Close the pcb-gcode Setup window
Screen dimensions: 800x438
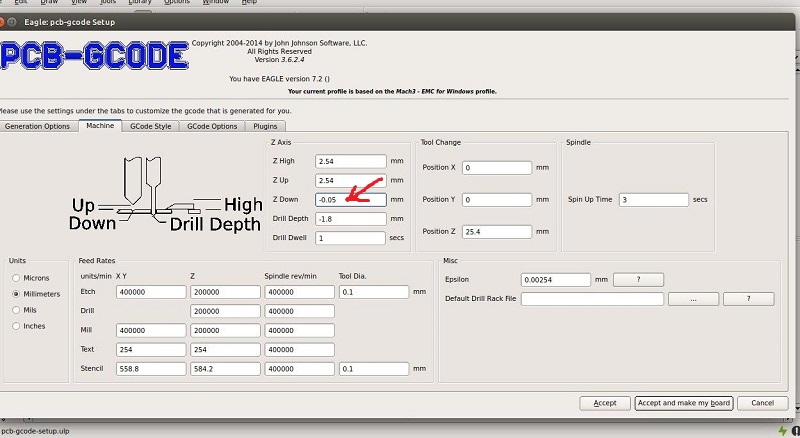(x=2, y=22)
